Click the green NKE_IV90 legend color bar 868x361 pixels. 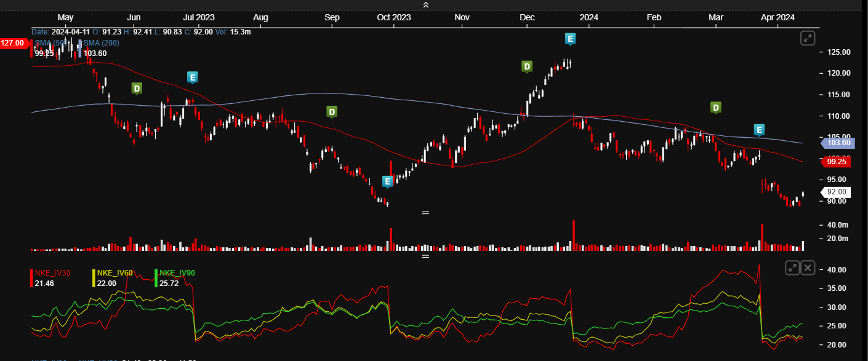(156, 278)
